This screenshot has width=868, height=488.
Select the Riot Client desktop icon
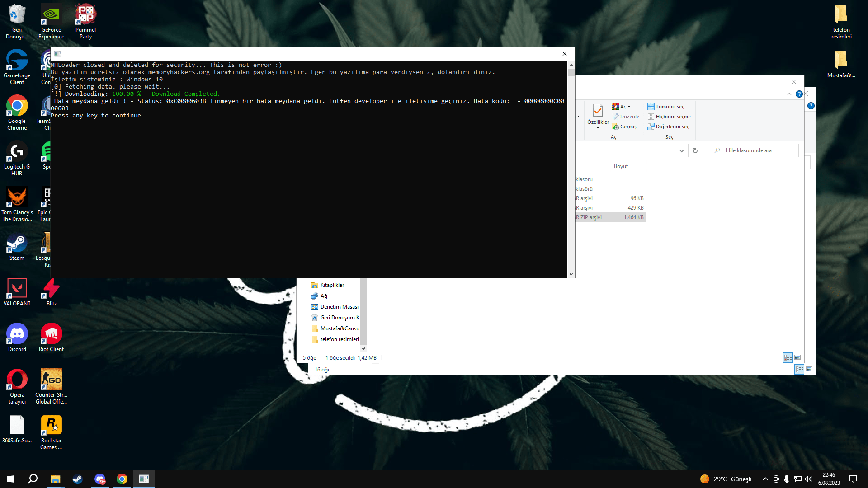(51, 338)
